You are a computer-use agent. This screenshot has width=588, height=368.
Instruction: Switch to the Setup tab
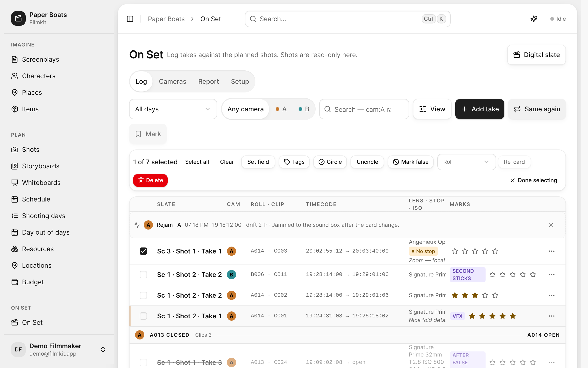pos(240,81)
